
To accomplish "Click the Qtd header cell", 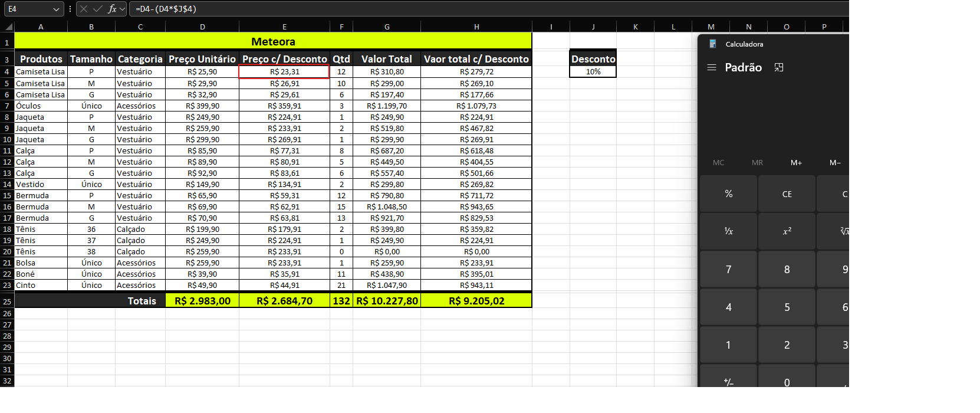I will [341, 59].
